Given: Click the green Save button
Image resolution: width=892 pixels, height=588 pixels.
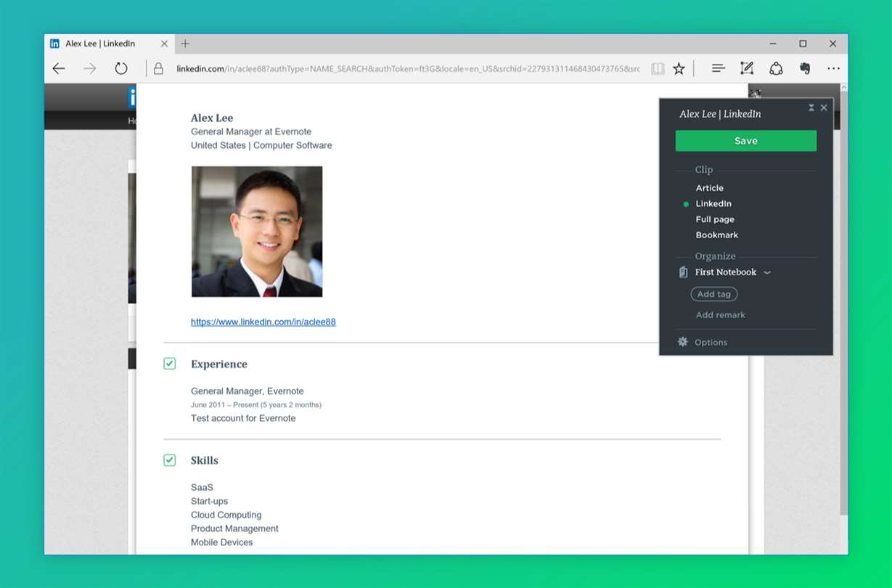Looking at the screenshot, I should [745, 141].
